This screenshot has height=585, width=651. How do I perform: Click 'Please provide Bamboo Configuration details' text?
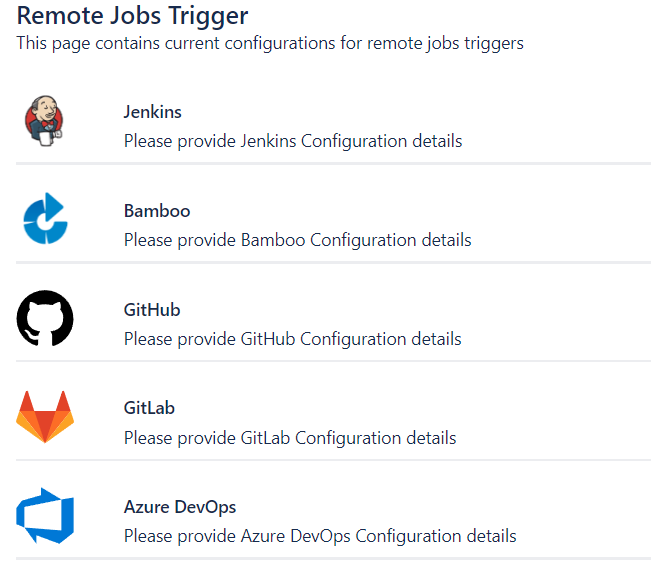tap(298, 240)
